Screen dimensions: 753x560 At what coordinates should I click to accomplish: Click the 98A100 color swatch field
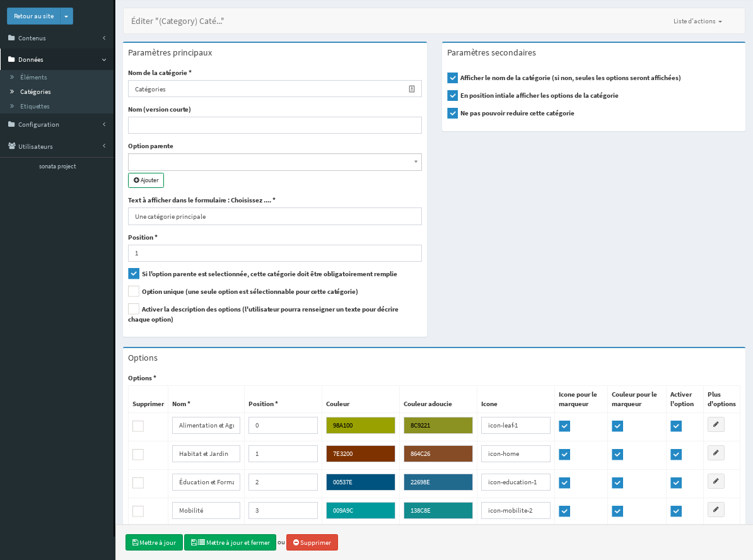point(361,426)
